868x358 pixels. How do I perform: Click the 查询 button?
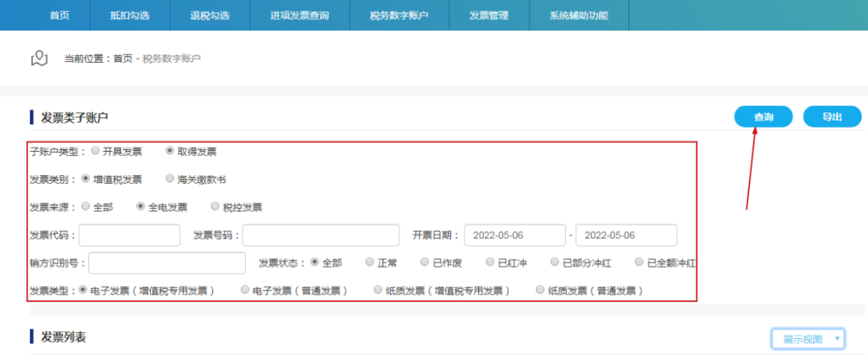tap(763, 117)
